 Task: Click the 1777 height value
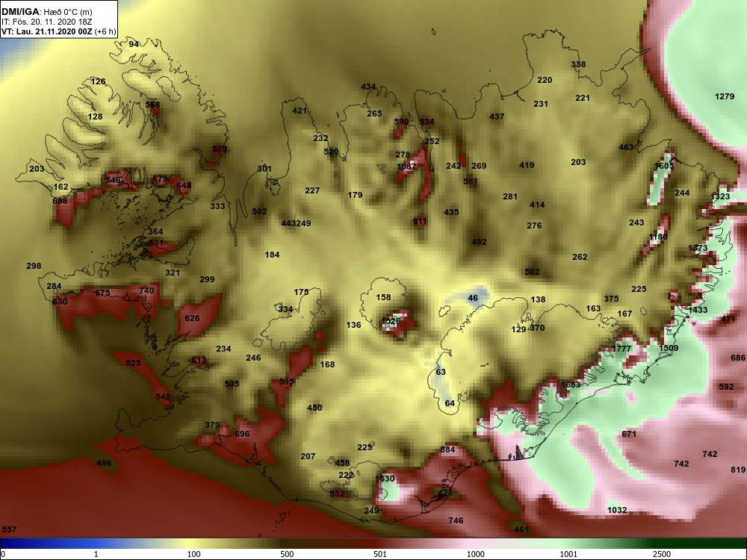[x=622, y=349]
